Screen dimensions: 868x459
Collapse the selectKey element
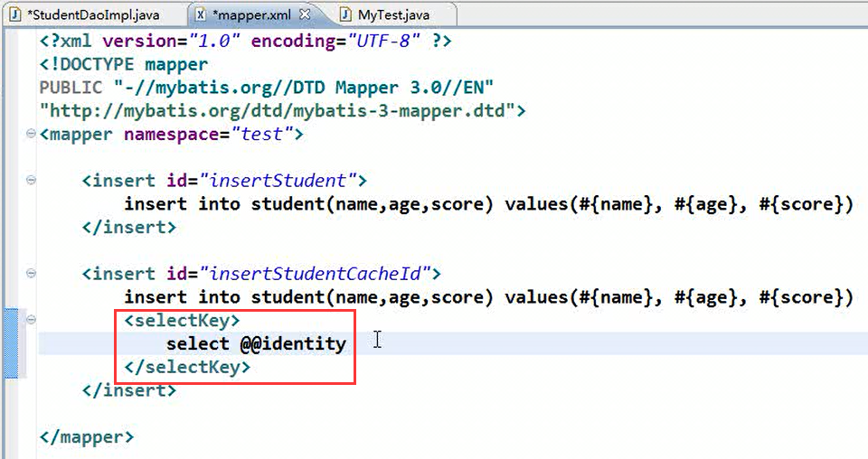[31, 319]
